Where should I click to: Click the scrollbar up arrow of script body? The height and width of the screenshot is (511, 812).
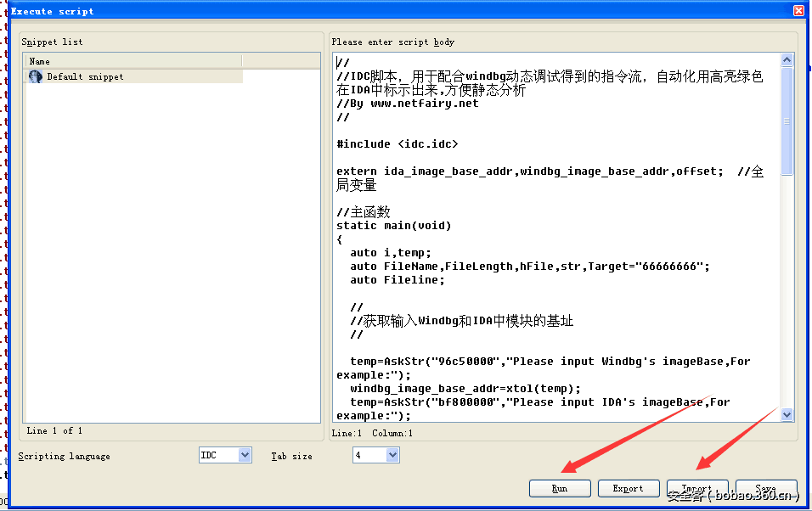[x=787, y=59]
